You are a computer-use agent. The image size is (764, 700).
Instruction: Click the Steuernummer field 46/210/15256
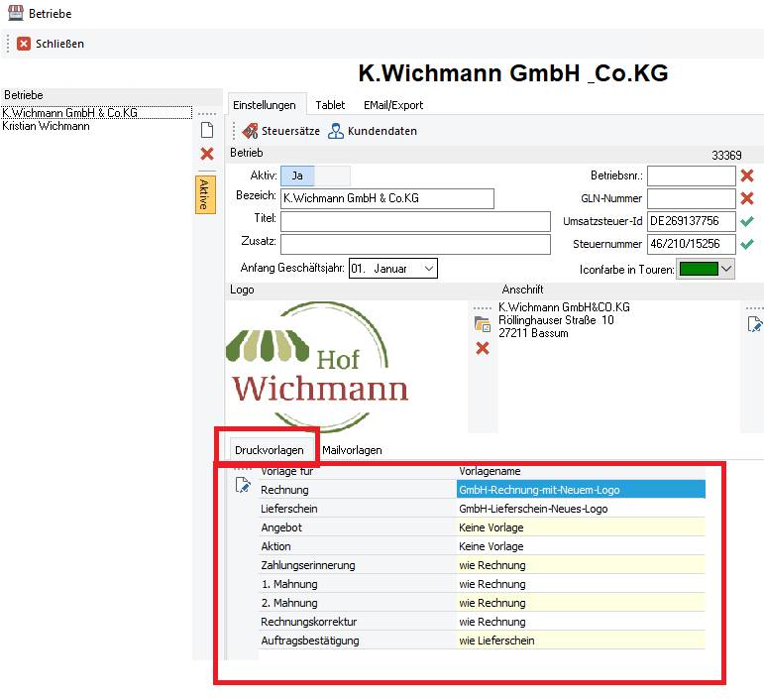pos(692,244)
